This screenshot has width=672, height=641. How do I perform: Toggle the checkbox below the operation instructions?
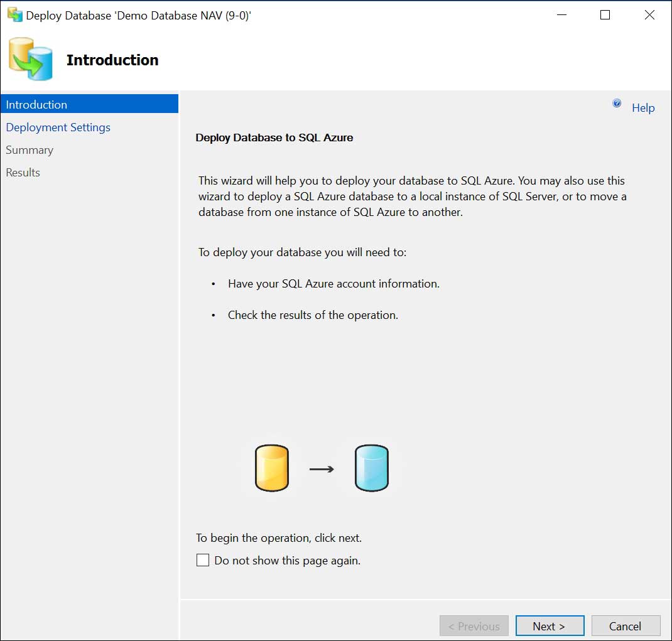pyautogui.click(x=202, y=559)
